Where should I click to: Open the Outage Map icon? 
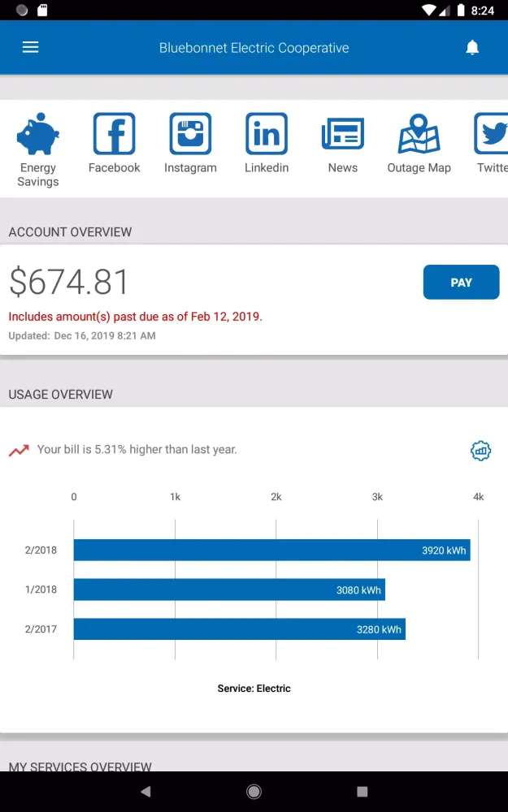click(x=419, y=134)
